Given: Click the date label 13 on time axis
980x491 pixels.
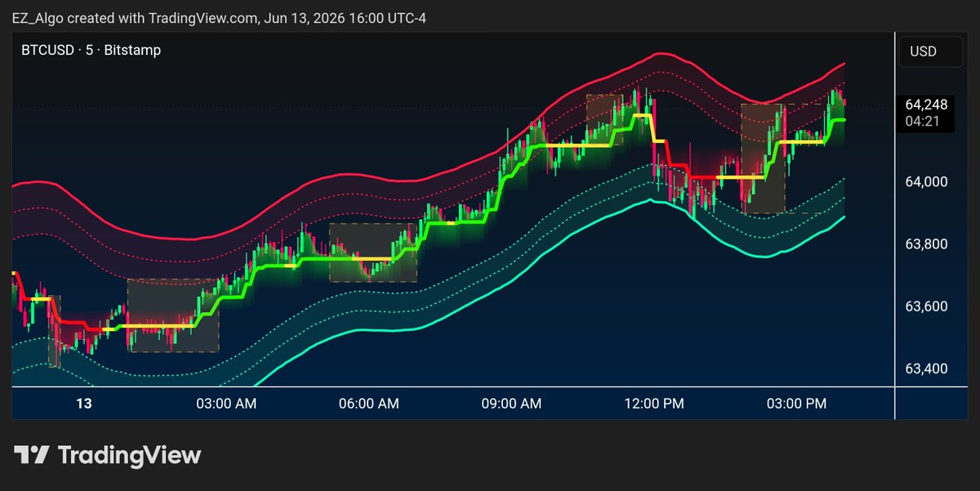Looking at the screenshot, I should tap(83, 404).
